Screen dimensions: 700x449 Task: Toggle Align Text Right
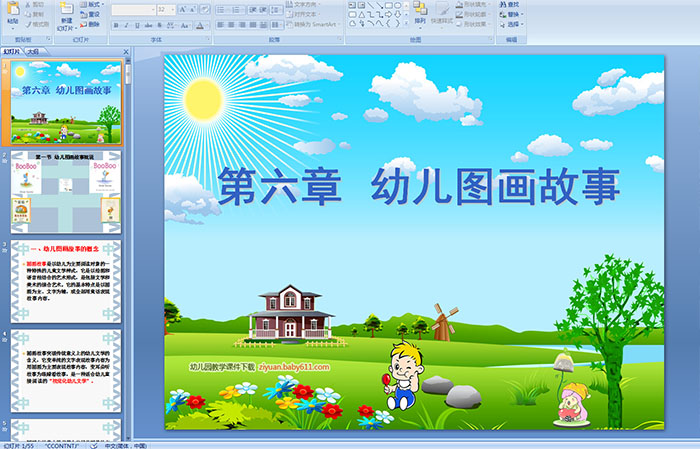(242, 25)
